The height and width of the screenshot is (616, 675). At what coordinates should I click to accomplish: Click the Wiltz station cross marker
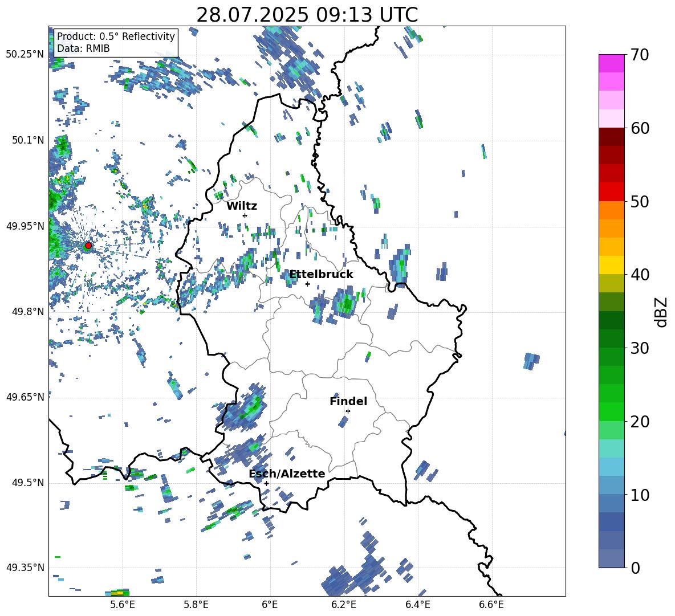[x=245, y=215]
